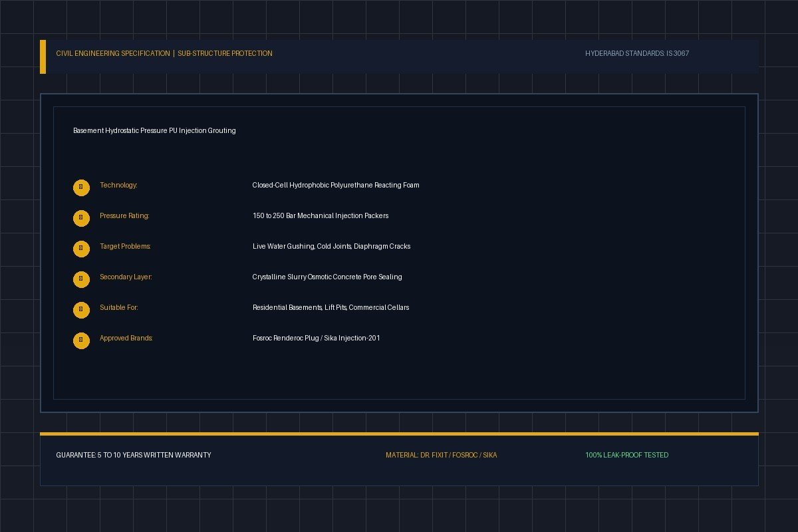Viewport: 798px width, 532px height.
Task: Click Fosroc Renderoc Plug / Sika Injection-201
Action: coord(317,338)
